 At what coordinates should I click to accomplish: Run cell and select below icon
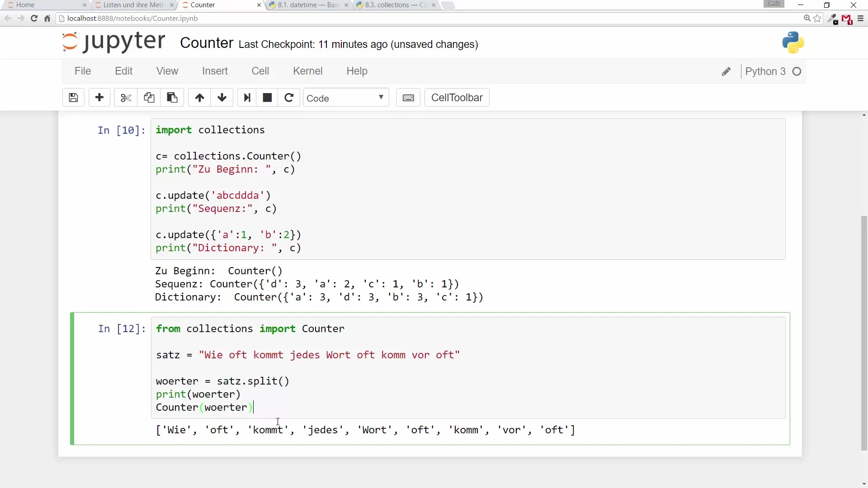click(x=247, y=98)
